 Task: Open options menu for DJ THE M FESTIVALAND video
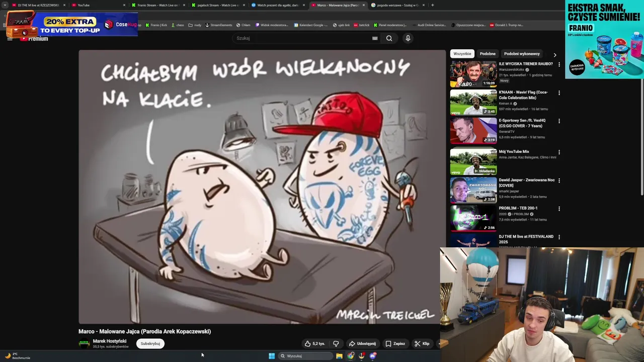[559, 237]
